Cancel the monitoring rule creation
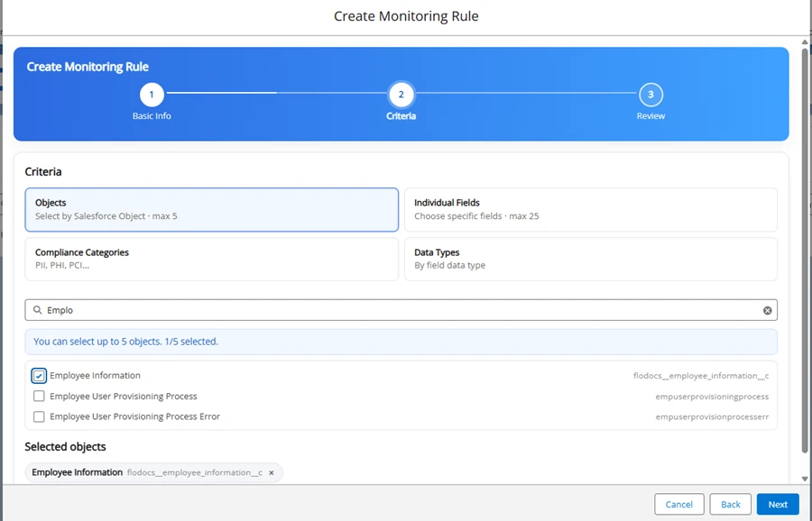This screenshot has height=521, width=812. (x=678, y=505)
